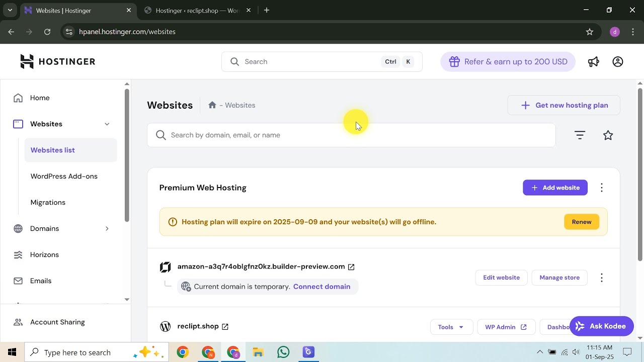Focus the top Search box

click(x=321, y=62)
